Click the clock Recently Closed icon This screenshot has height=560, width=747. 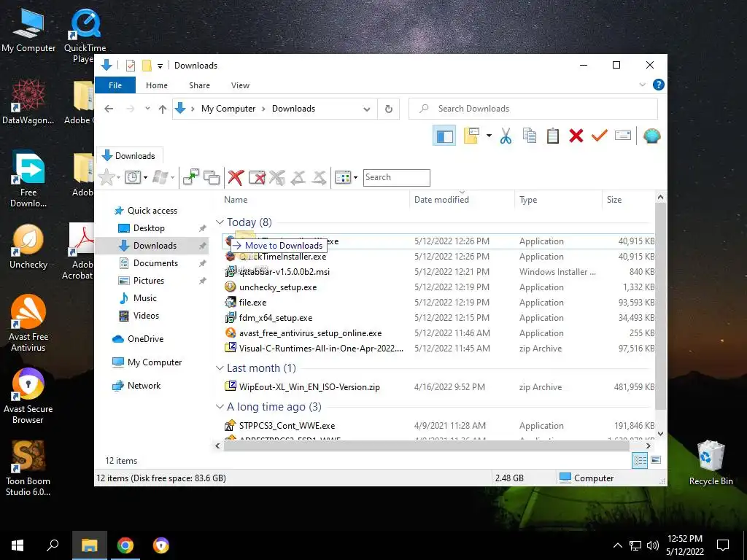[x=133, y=178]
